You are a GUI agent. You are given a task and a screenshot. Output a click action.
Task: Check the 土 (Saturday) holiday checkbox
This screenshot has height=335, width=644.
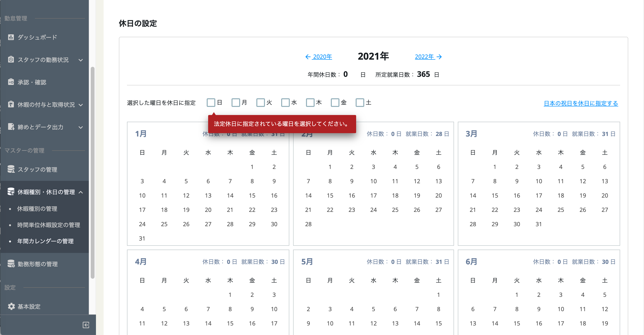[x=360, y=102]
